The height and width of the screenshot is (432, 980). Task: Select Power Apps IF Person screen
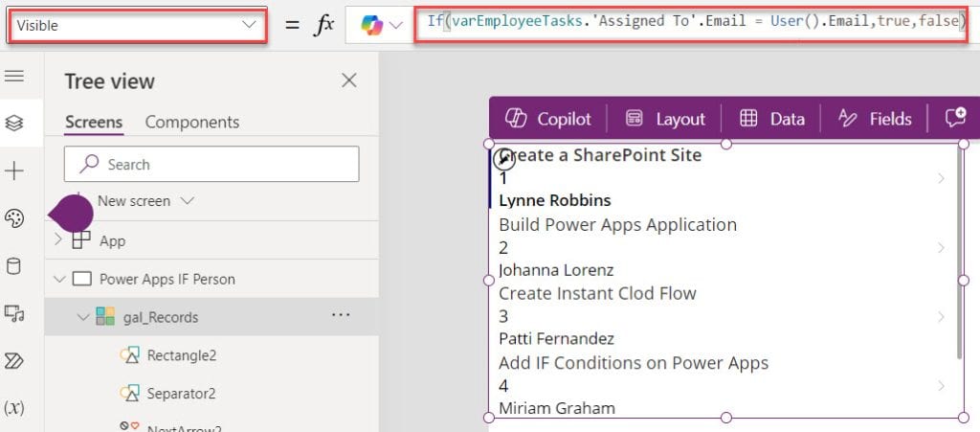click(167, 279)
